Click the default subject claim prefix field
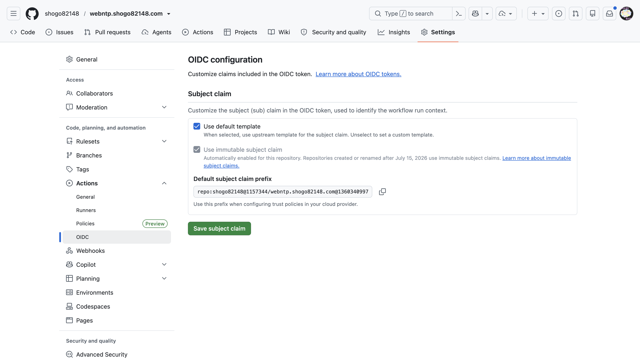The image size is (640, 364). pos(283,192)
